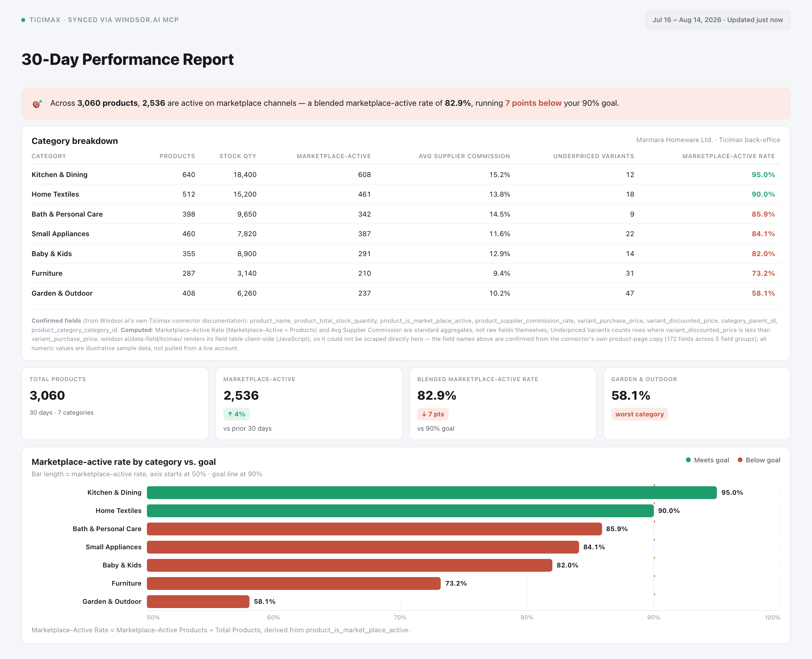
Task: Click the Kitchen & Dining green chart bar
Action: tap(432, 492)
